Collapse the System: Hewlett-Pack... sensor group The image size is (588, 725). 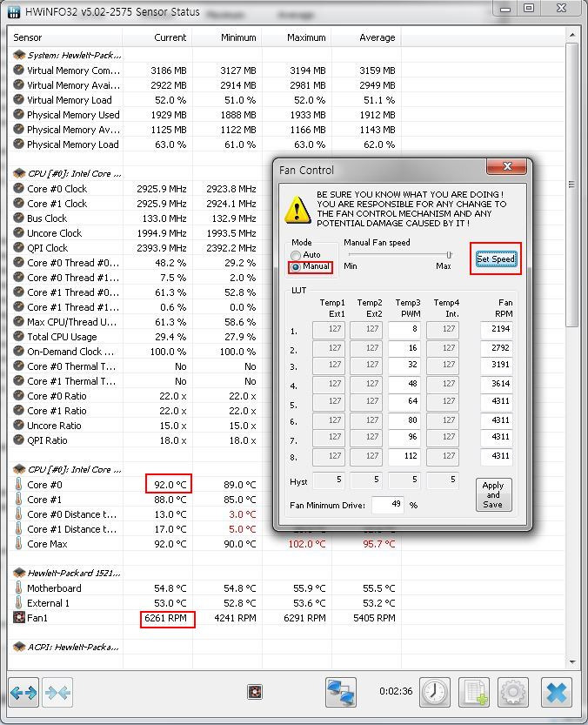pyautogui.click(x=19, y=55)
